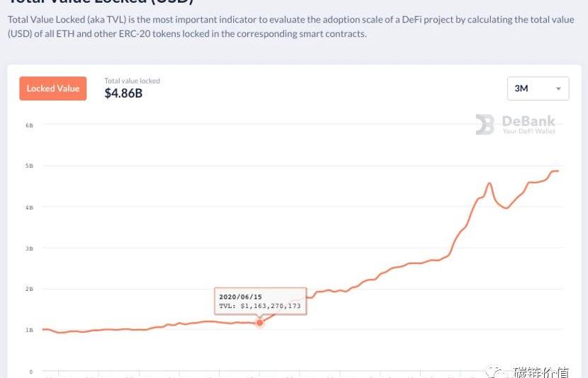
Task: Click the 2B y-axis label
Action: pos(29,289)
